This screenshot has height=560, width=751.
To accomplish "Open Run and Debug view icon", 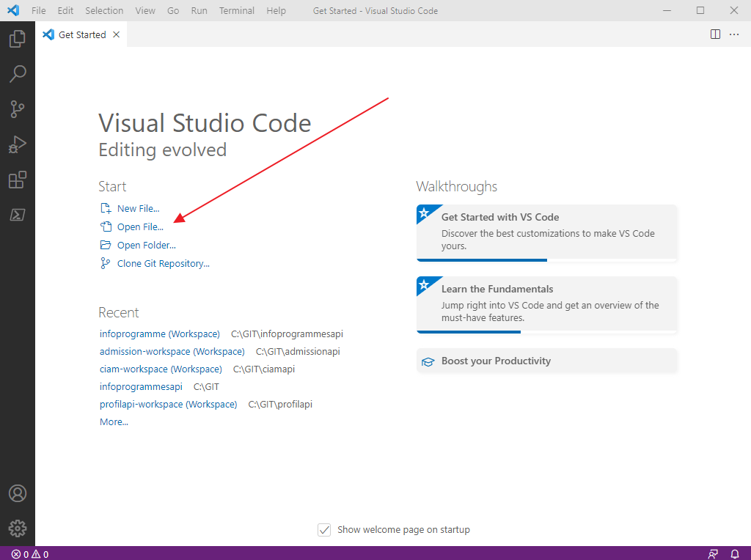I will pos(18,144).
